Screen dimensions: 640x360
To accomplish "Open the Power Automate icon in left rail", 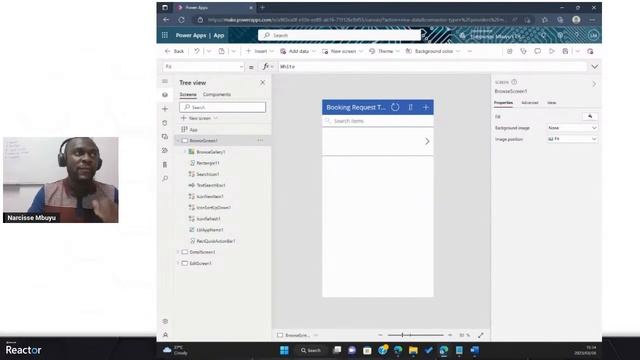I will pyautogui.click(x=165, y=151).
